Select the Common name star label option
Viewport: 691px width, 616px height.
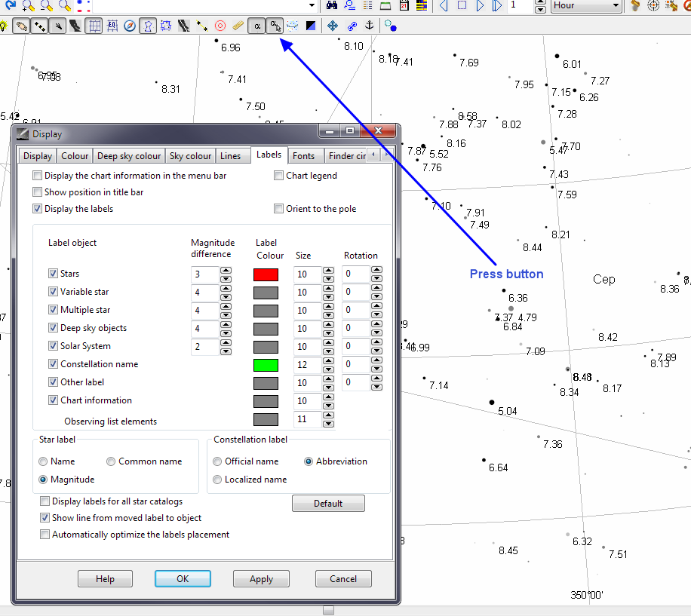point(111,461)
